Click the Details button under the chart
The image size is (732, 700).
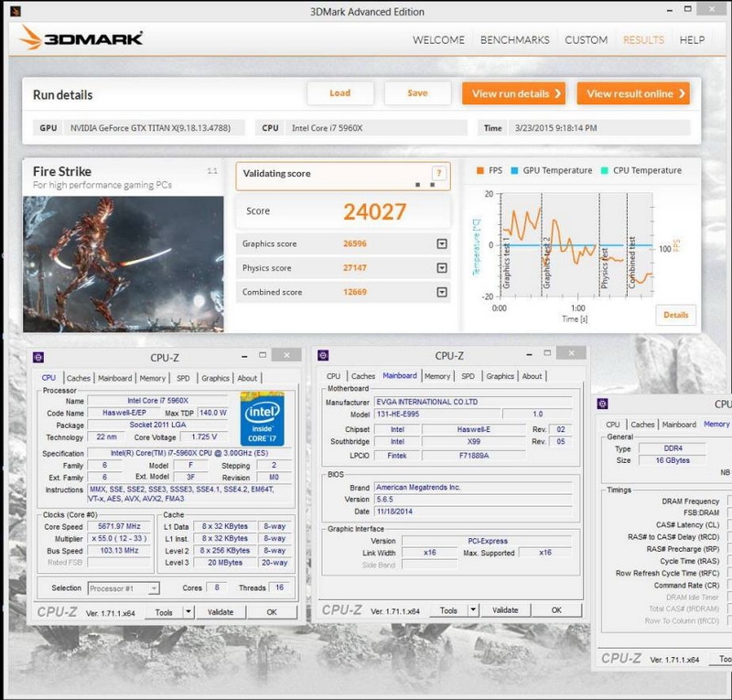tap(675, 315)
